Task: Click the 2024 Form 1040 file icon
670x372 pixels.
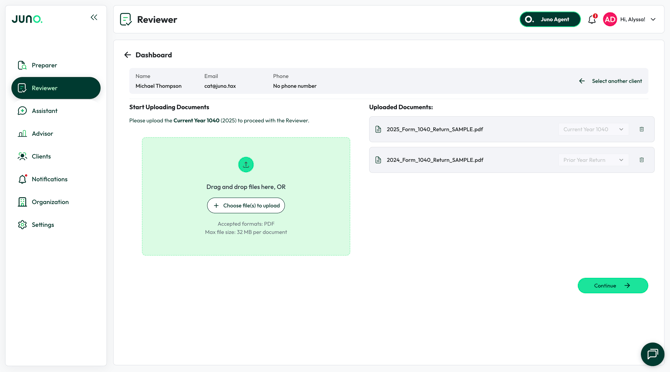Action: click(378, 160)
